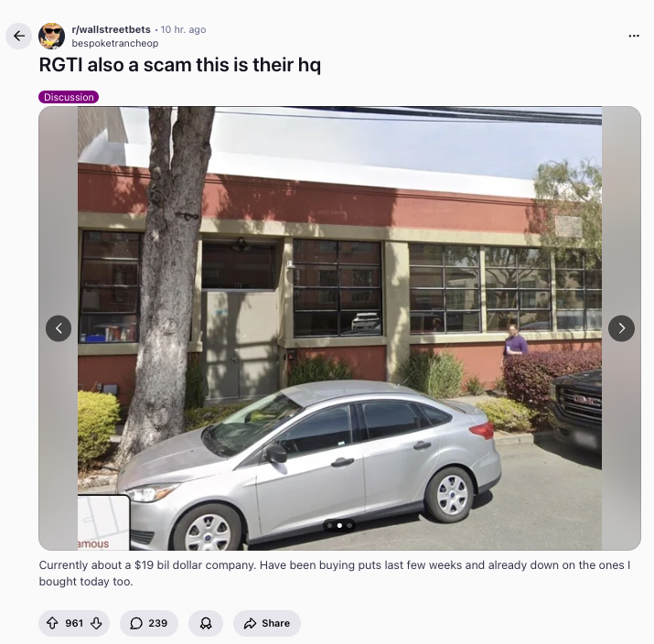Jump to the last gallery dot
Viewport: 654px width, 644px height.
pos(349,526)
